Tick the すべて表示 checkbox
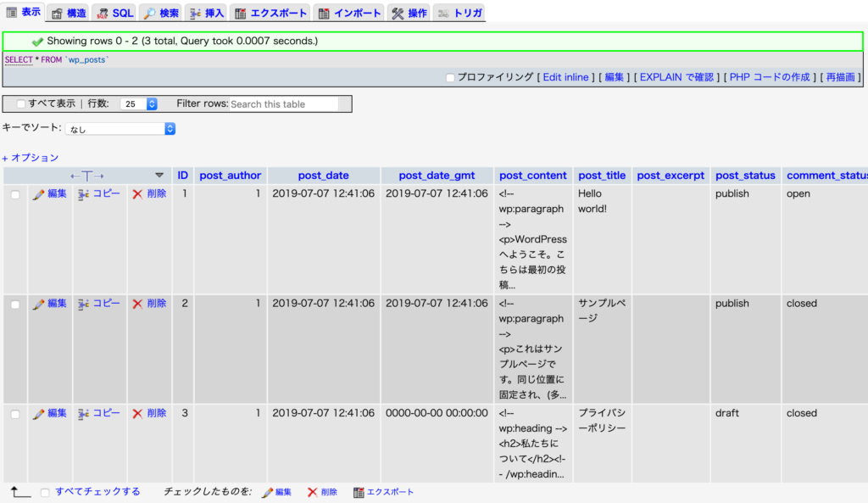 click(x=21, y=104)
